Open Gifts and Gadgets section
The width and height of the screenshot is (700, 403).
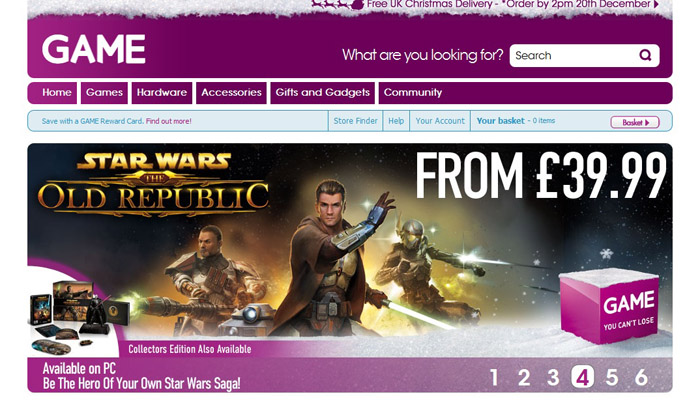tap(323, 93)
